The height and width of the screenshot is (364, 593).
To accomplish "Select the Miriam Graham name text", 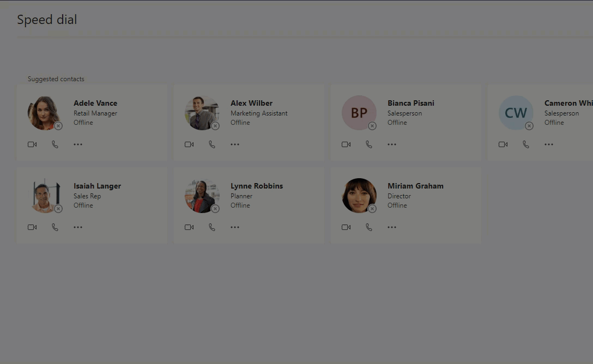I will pos(415,186).
